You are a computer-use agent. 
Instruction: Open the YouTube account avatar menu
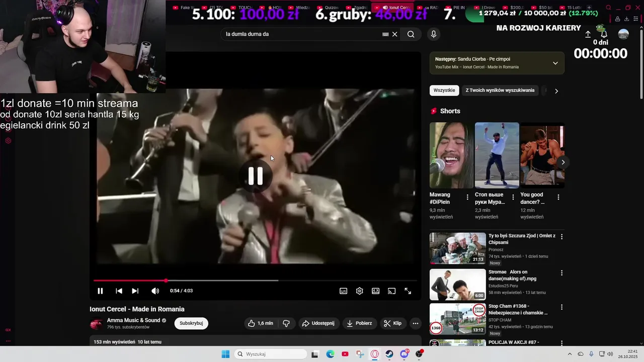pos(623,34)
